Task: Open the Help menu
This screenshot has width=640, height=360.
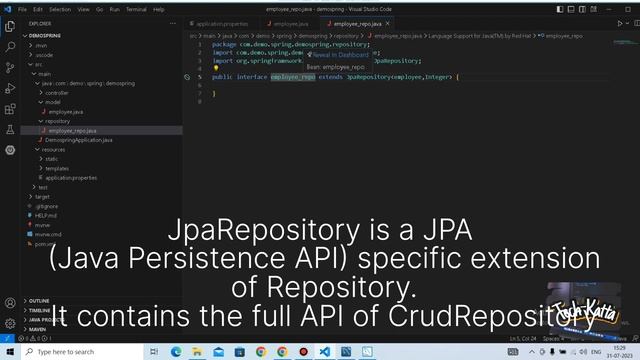Action: [158, 9]
